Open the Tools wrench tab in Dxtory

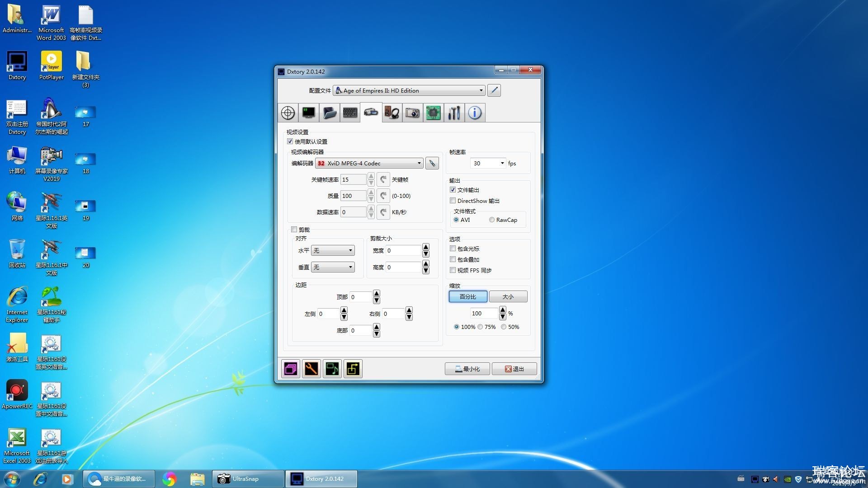tap(454, 113)
